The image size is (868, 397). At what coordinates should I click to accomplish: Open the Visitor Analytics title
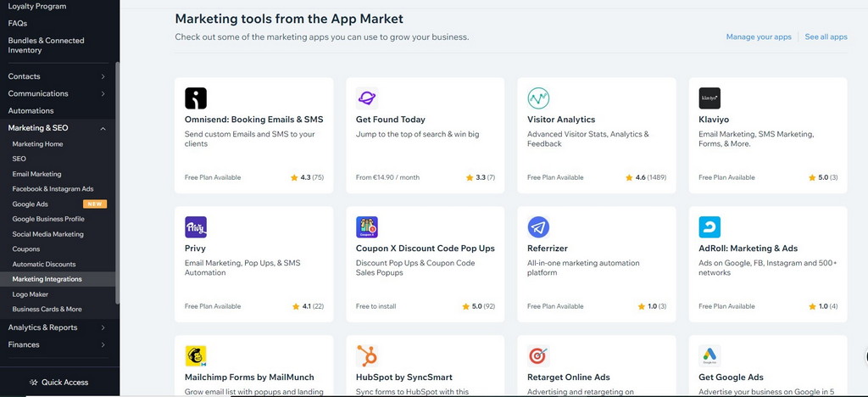point(561,120)
